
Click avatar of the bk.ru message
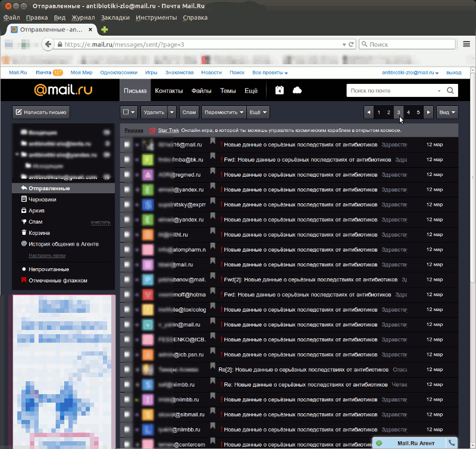[148, 159]
